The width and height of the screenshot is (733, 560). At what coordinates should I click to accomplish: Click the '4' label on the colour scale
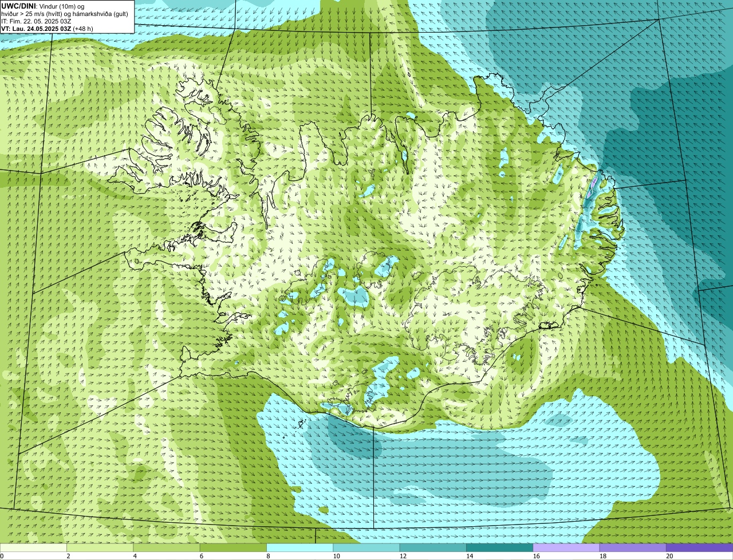coord(135,556)
